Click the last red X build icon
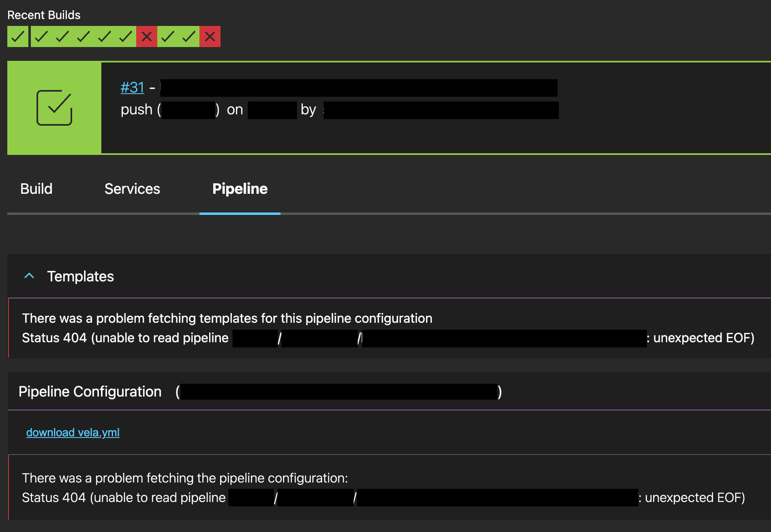The image size is (771, 532). point(210,36)
